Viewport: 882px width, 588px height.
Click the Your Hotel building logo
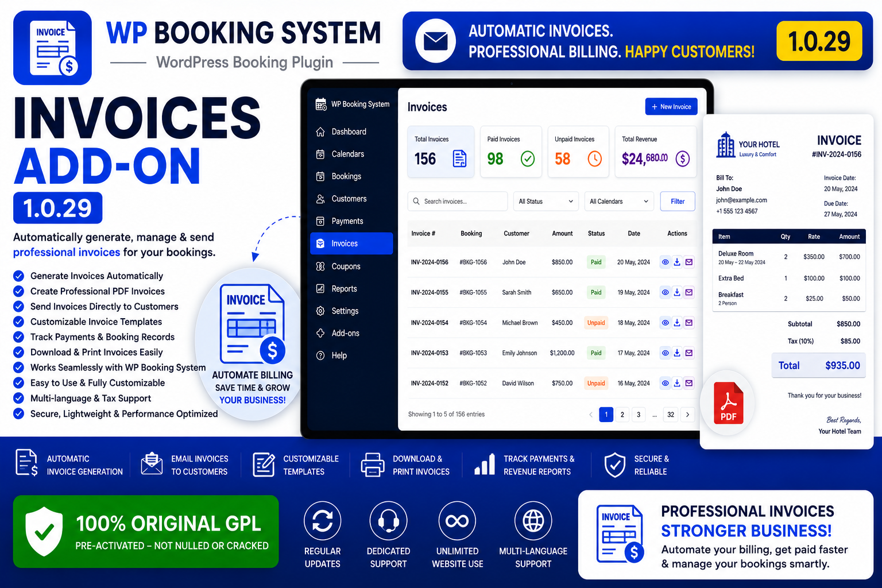pyautogui.click(x=726, y=144)
